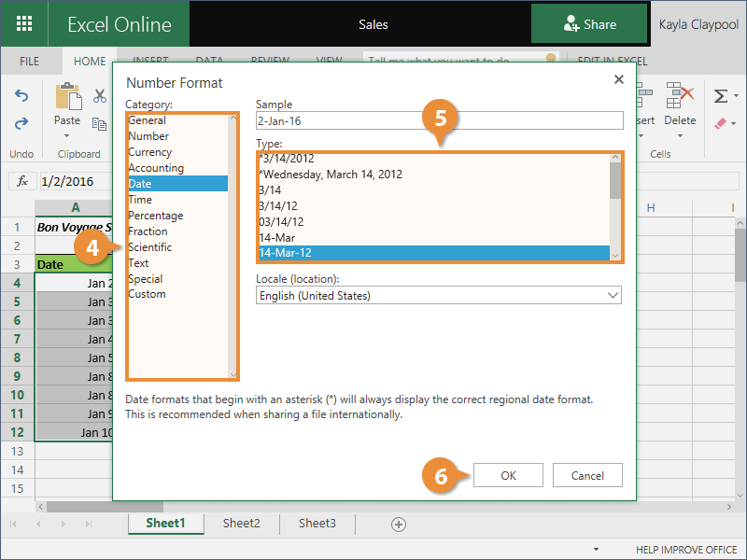This screenshot has width=747, height=560.
Task: Click the Share button
Action: (589, 24)
